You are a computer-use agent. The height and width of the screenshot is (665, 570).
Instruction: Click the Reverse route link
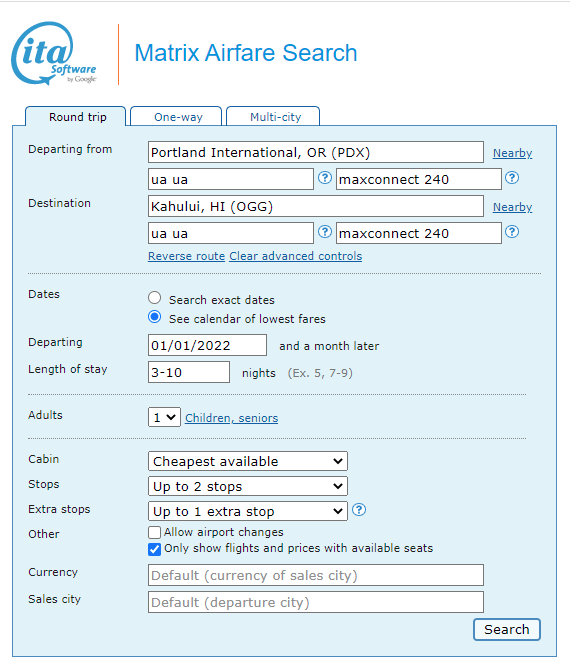click(186, 256)
